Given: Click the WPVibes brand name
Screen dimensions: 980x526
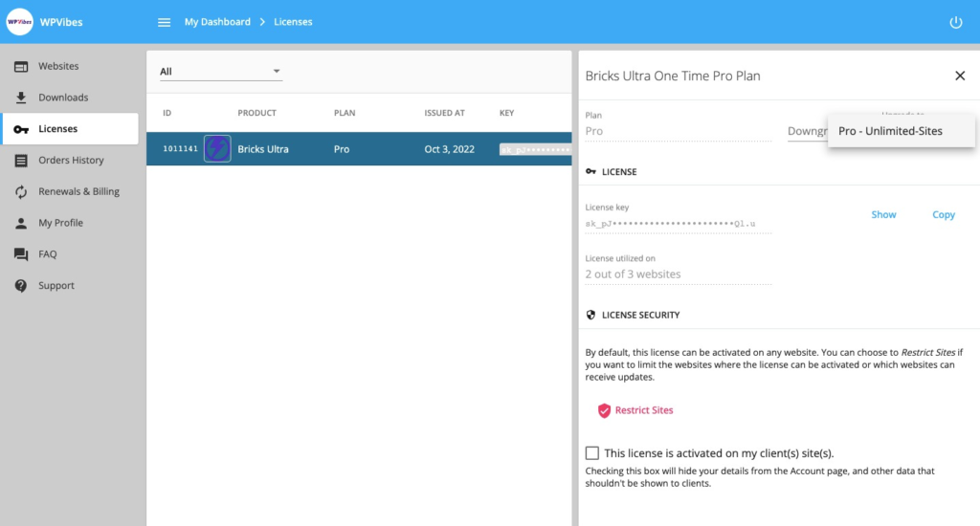Looking at the screenshot, I should (61, 22).
